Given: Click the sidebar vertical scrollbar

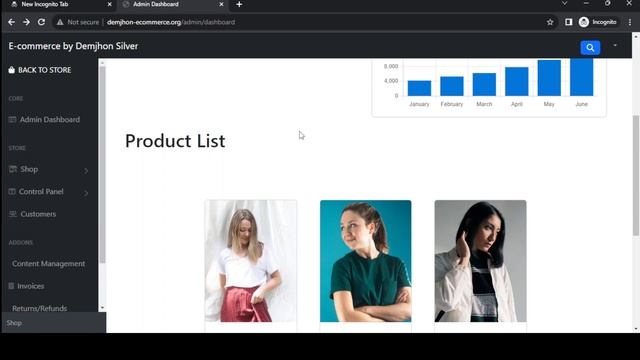Looking at the screenshot, I should (x=102, y=164).
